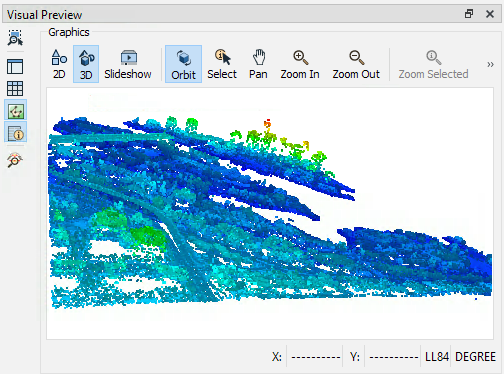Click the bottom sidebar magnifier eye icon

15,160
